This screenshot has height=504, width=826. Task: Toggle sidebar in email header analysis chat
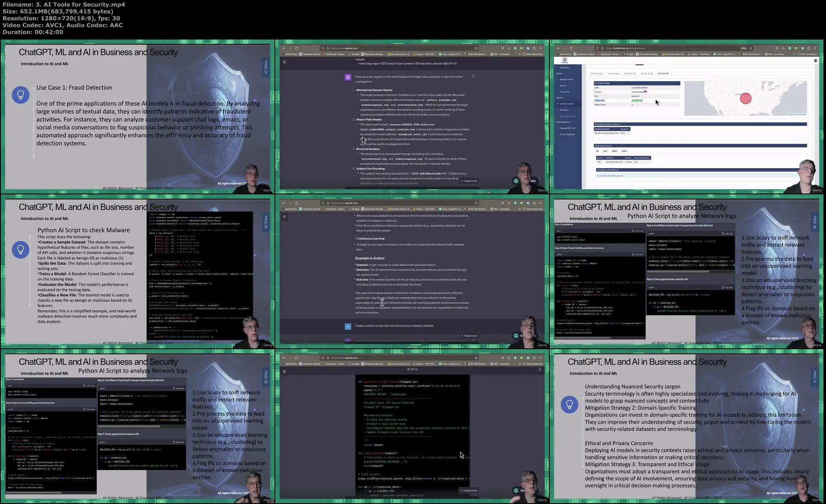click(x=284, y=62)
